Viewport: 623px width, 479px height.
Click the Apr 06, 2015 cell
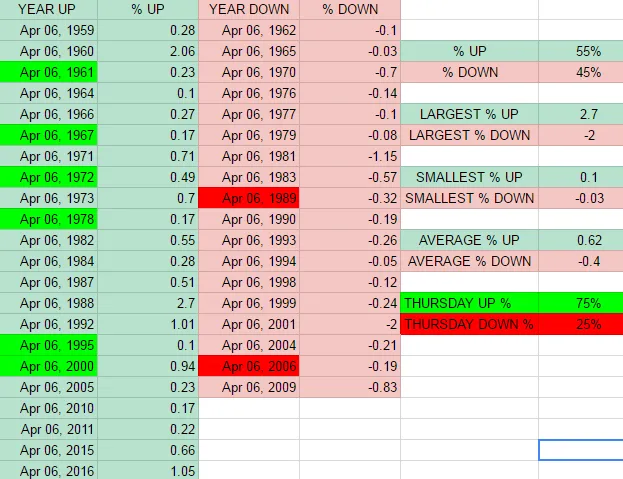click(x=48, y=450)
